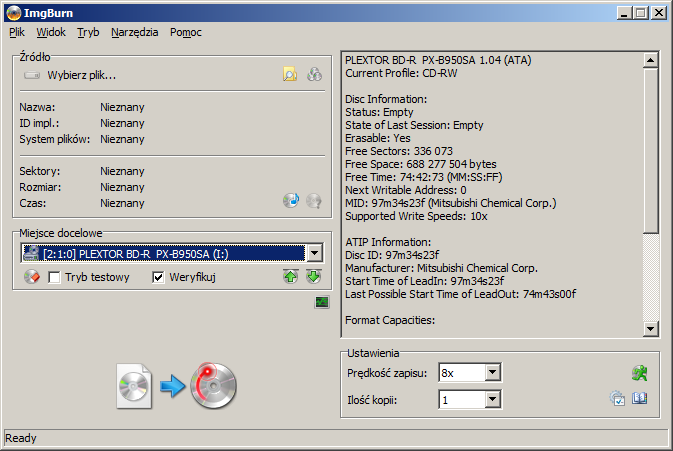Screen dimensions: 673x451
Task: Click the Nieznany value next to Nazwa
Action: coord(122,107)
